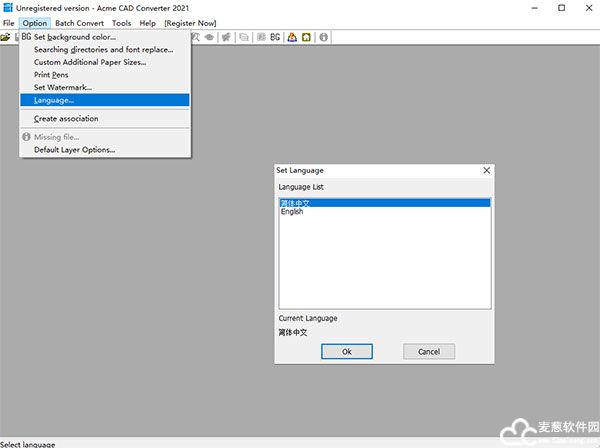Click the Acme CAD Converter title bar app icon
The height and width of the screenshot is (448, 600).
point(7,8)
